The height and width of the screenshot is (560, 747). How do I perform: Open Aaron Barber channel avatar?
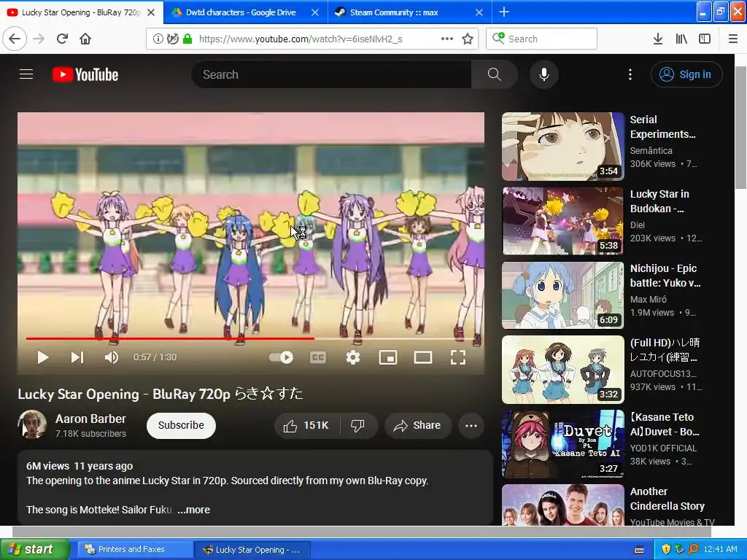tap(32, 424)
